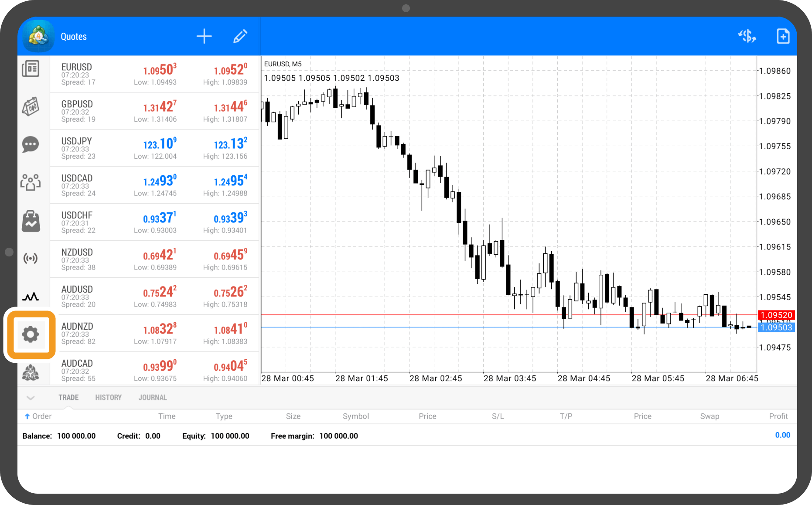
Task: Open the economic calendar sidebar icon
Action: (31, 106)
